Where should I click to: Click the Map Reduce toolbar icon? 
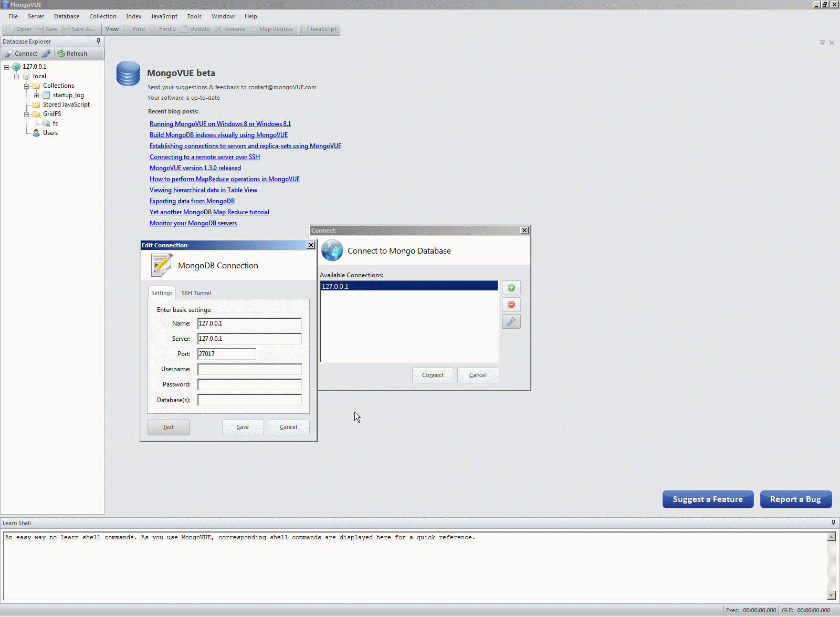coord(254,29)
